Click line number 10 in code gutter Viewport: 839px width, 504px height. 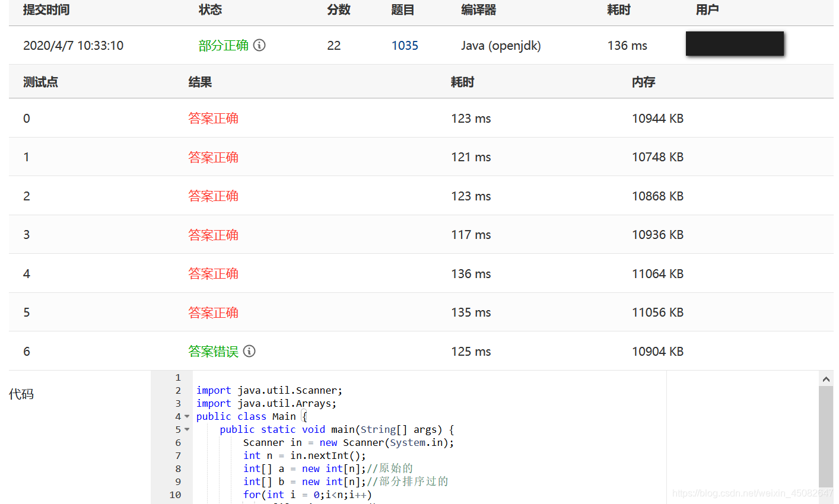tap(175, 495)
